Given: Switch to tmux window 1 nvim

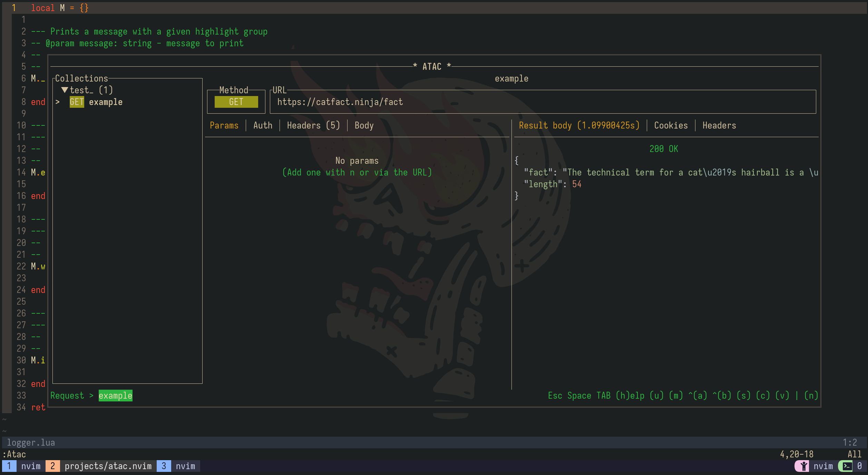Looking at the screenshot, I should [21, 466].
